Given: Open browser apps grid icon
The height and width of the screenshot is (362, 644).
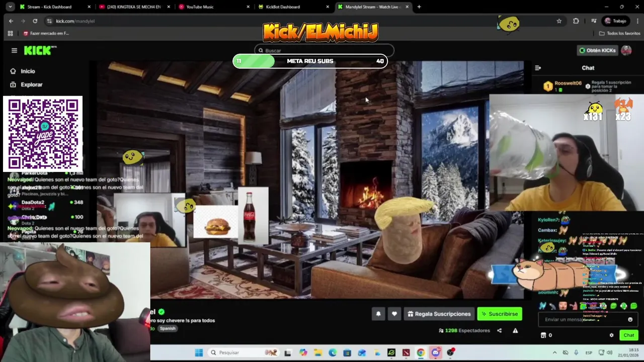Looking at the screenshot, I should click(10, 33).
